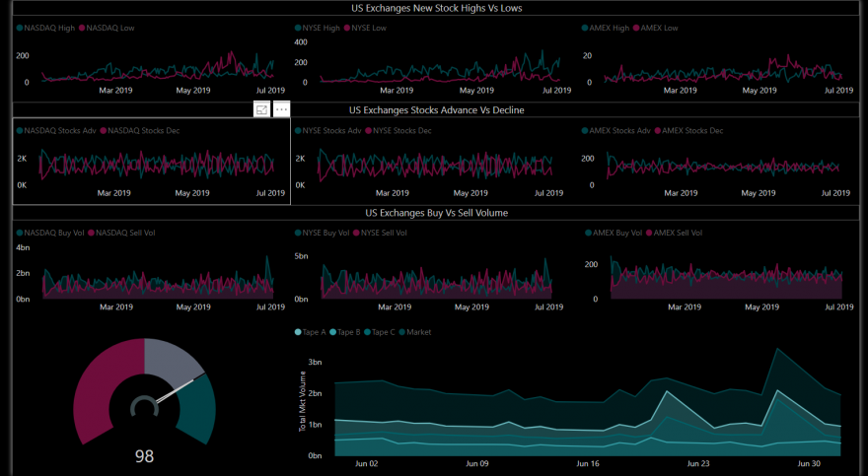
Task: Select the AMEX Buy Vol legend marker
Action: [588, 233]
